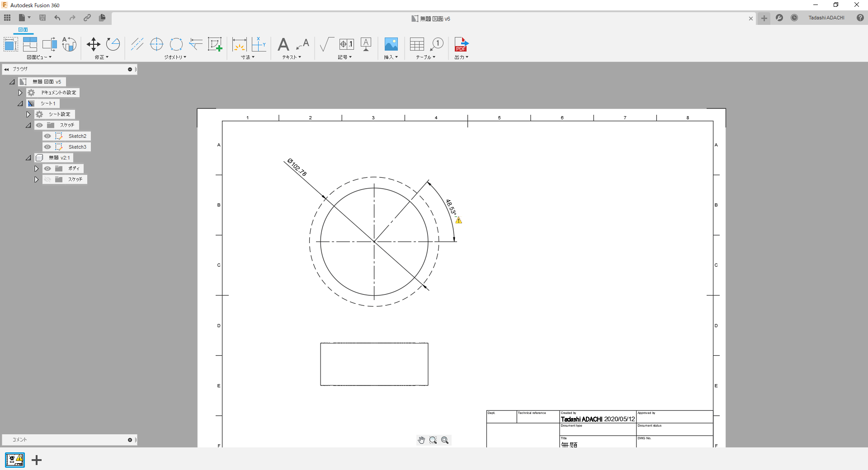Select the Centerline tool
The height and width of the screenshot is (470, 868).
click(137, 44)
